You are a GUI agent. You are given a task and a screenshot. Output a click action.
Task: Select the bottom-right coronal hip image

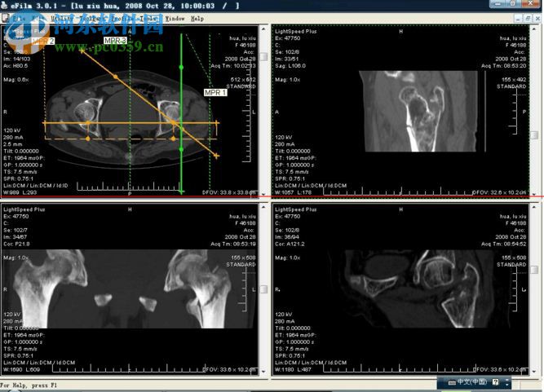pos(416,288)
